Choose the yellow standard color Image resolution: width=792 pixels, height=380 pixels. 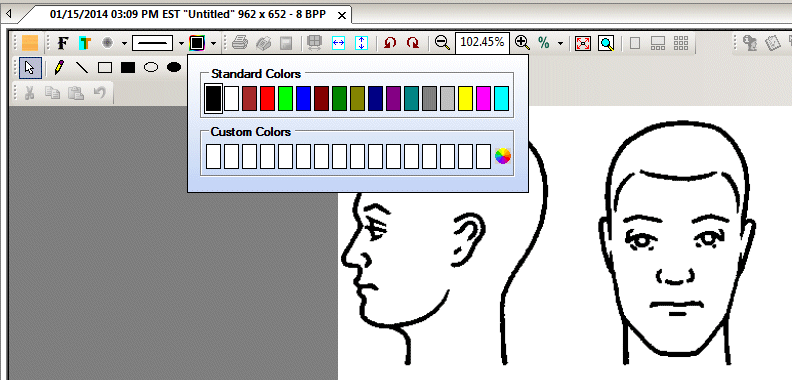click(466, 98)
